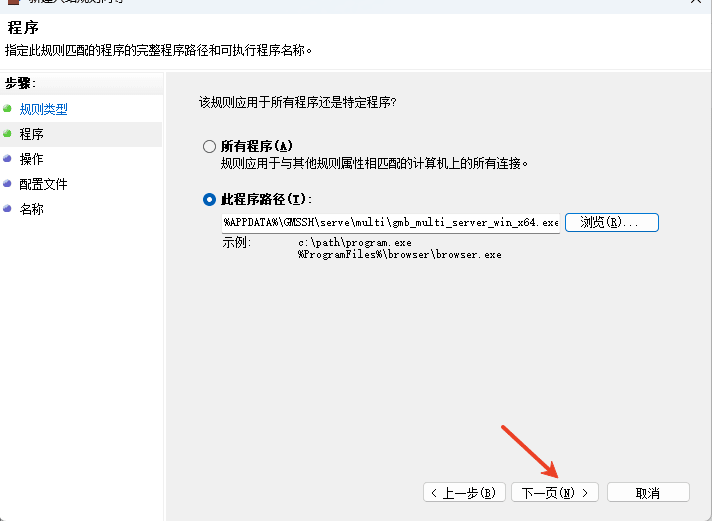Image resolution: width=712 pixels, height=521 pixels.
Task: Click blue bullet beside 名称
Action: point(7,208)
